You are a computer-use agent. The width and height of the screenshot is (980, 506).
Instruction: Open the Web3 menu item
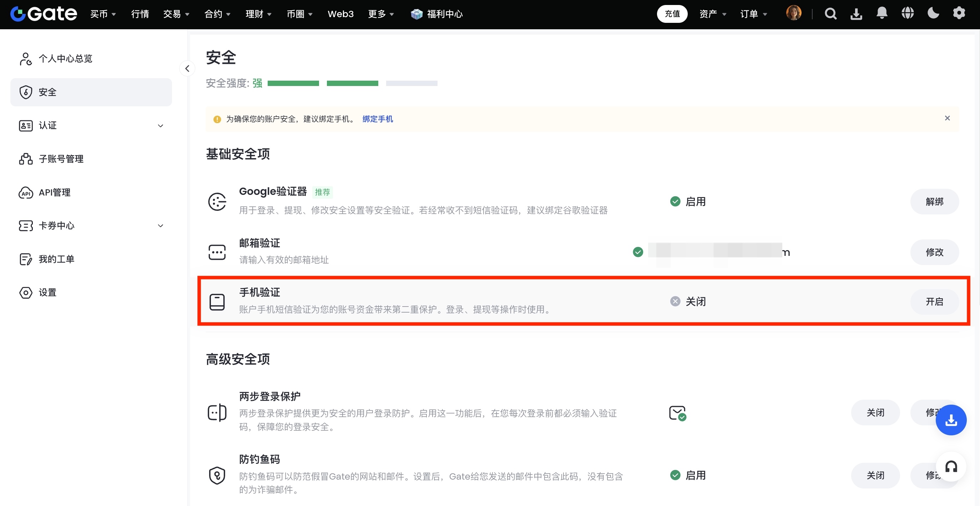tap(340, 14)
